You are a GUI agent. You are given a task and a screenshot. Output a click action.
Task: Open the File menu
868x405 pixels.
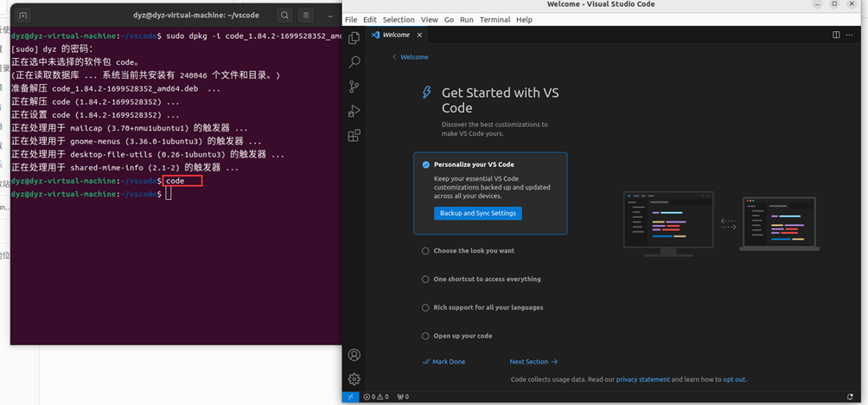point(351,19)
